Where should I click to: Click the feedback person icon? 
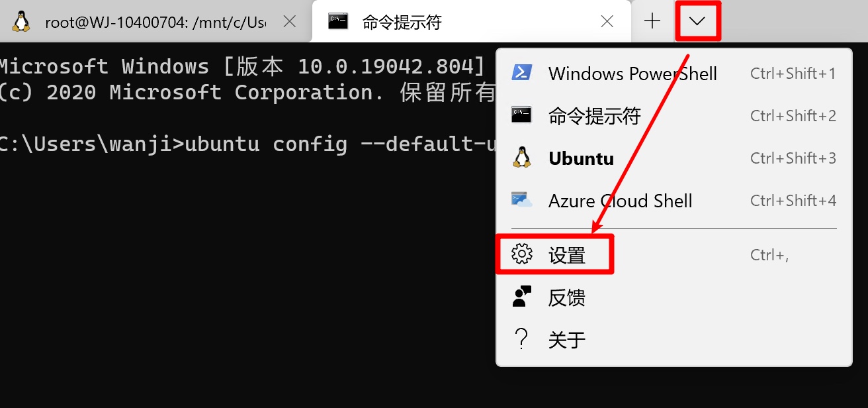point(522,297)
